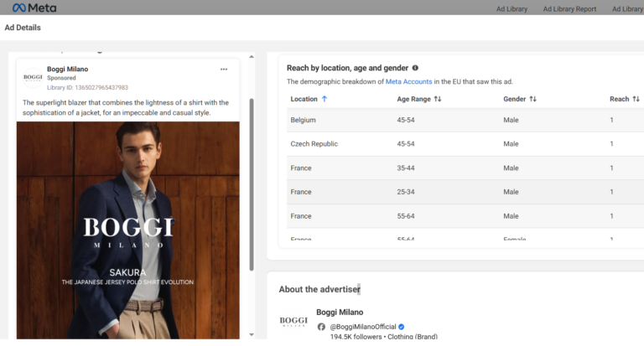Click the info icon beside reach heading
The height and width of the screenshot is (346, 644).
(415, 68)
